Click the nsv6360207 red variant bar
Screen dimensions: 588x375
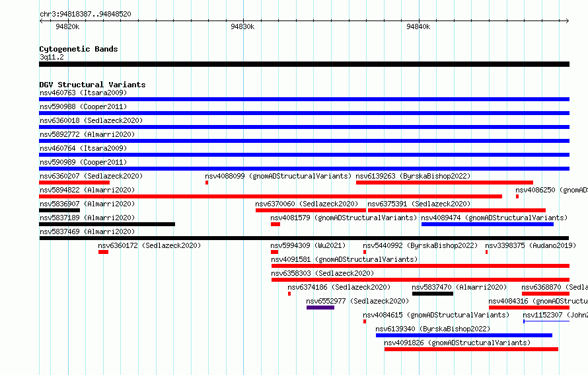point(74,183)
